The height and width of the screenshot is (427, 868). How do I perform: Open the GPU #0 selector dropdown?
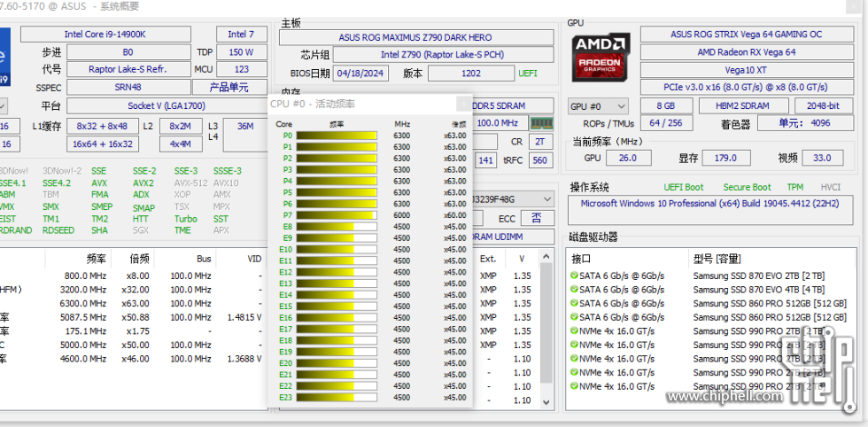pos(599,106)
